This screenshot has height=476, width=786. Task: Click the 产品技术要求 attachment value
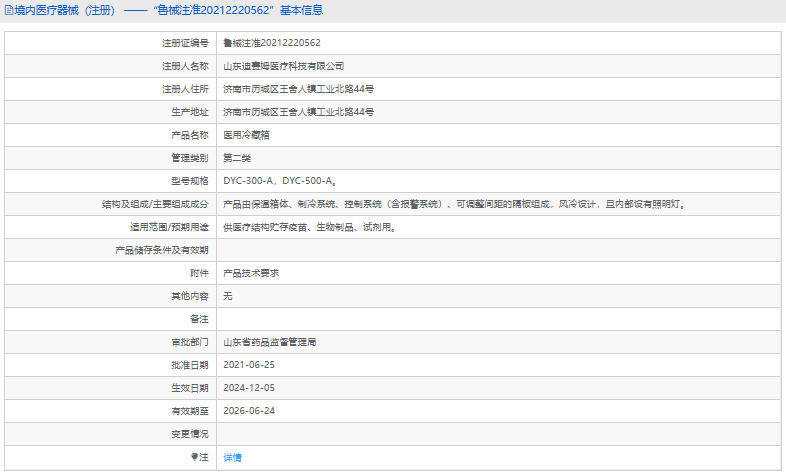point(251,274)
